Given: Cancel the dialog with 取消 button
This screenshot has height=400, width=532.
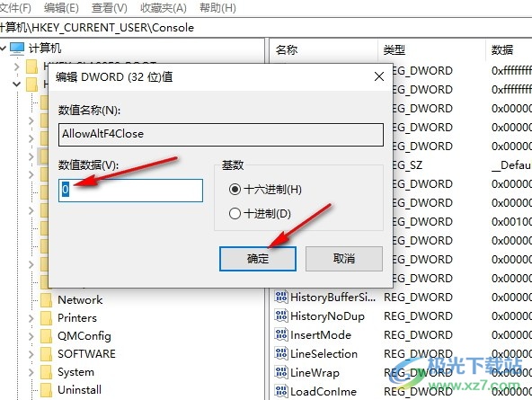Looking at the screenshot, I should 344,259.
